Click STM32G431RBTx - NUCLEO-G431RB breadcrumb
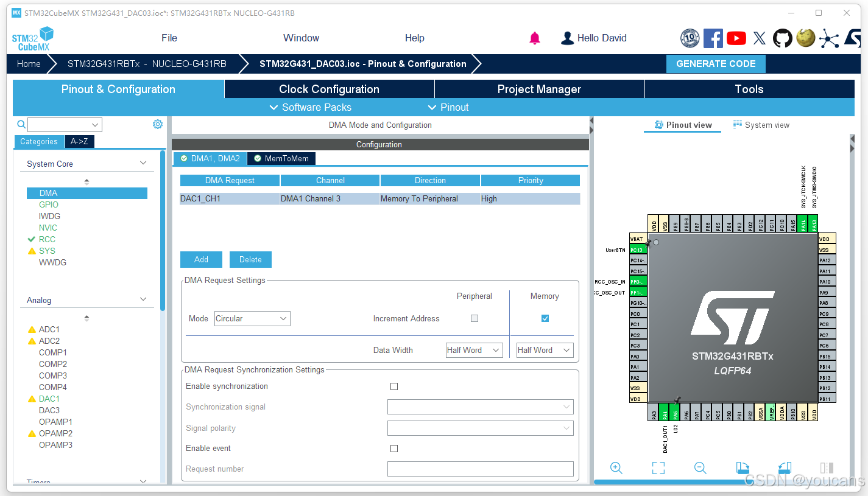 coord(147,63)
